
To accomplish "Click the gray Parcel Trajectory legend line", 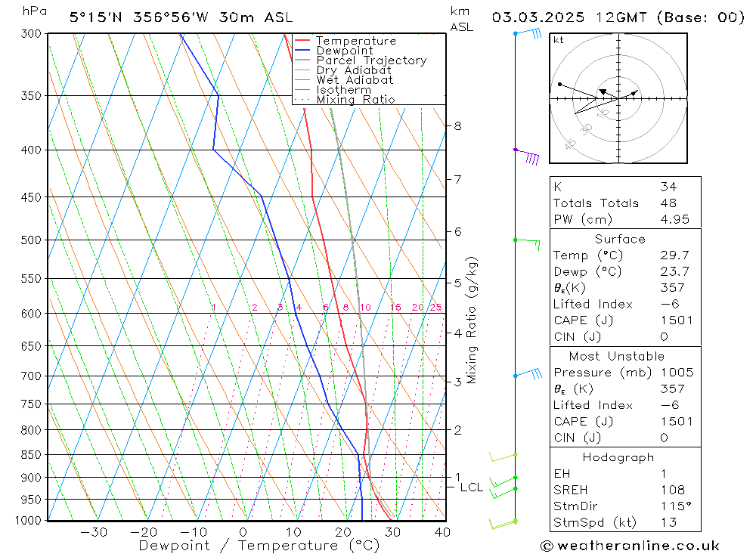I will [x=302, y=60].
